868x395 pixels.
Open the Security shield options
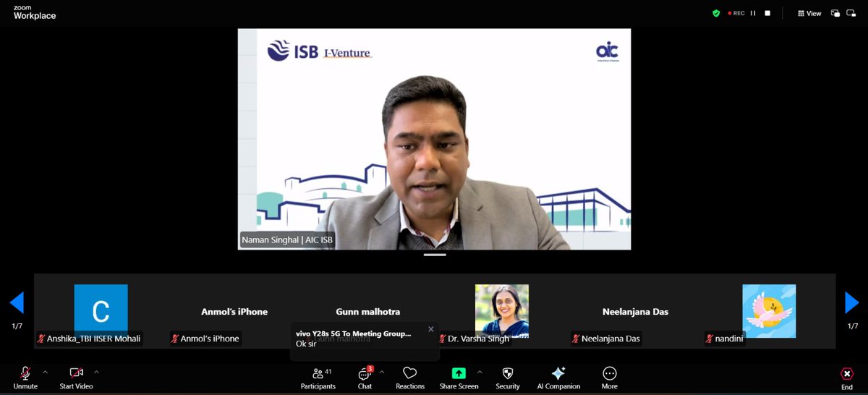[x=508, y=377]
